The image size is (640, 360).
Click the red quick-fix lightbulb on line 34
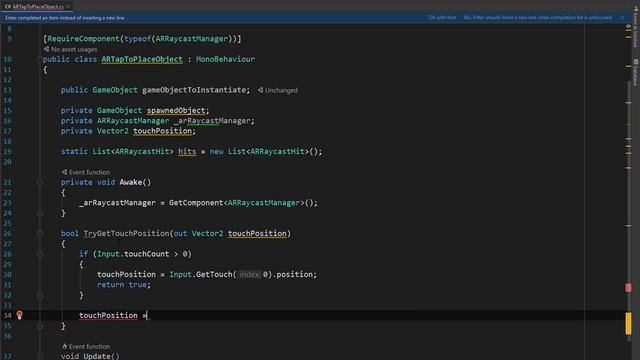(x=20, y=315)
